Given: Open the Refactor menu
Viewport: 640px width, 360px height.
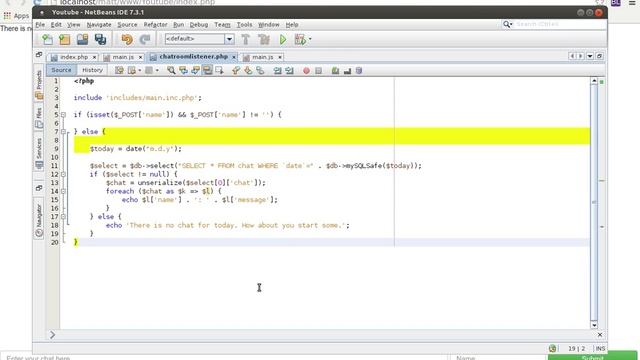Looking at the screenshot, I should [155, 24].
